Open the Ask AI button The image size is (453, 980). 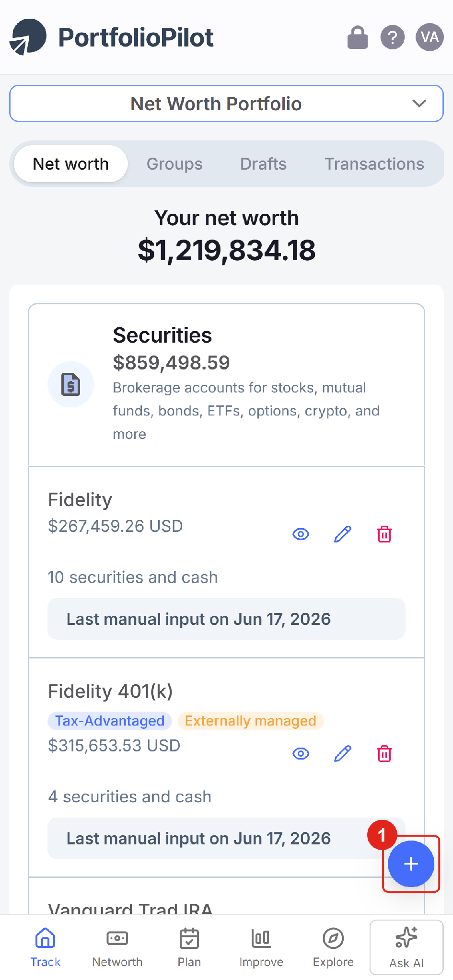pyautogui.click(x=407, y=947)
